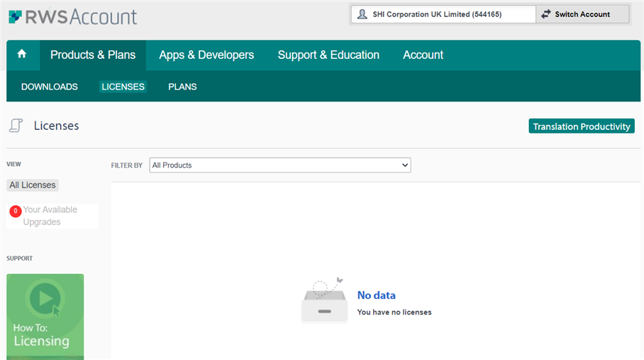Click the No data heading
This screenshot has width=644, height=360.
point(376,295)
